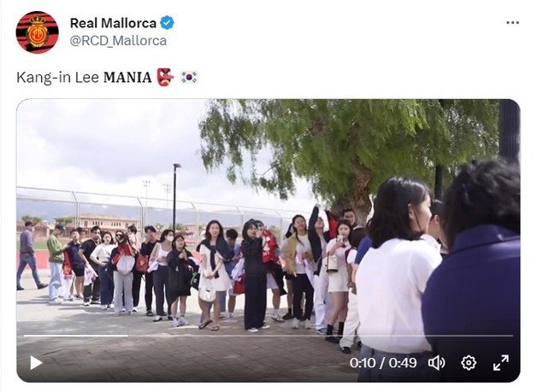Click the played portion of progress bar
The height and width of the screenshot is (392, 537).
tap(76, 336)
